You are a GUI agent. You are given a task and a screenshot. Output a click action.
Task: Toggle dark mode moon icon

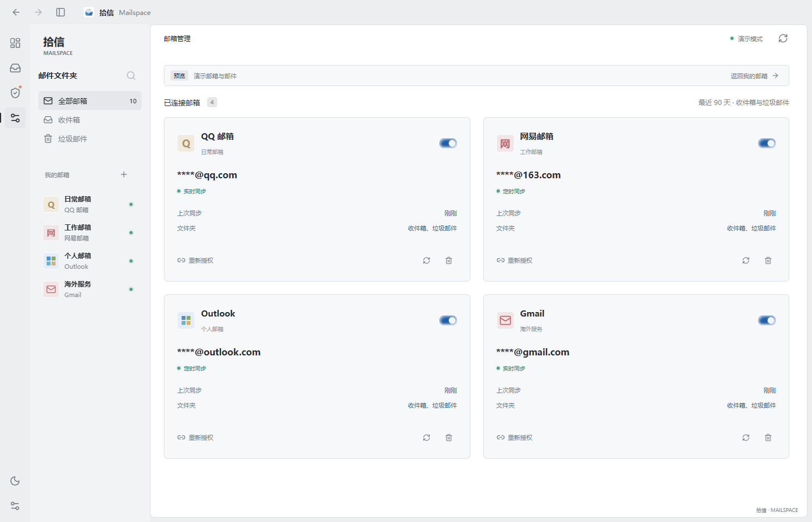15,481
